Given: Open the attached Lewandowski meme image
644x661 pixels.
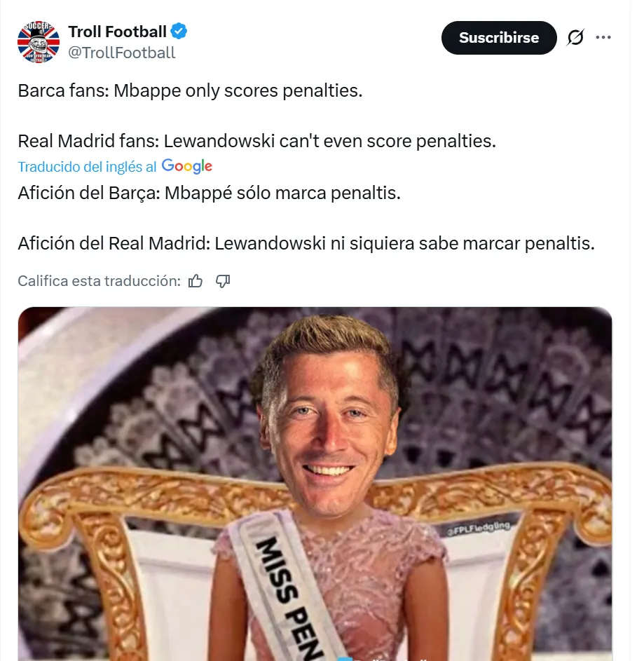Looking at the screenshot, I should (315, 484).
